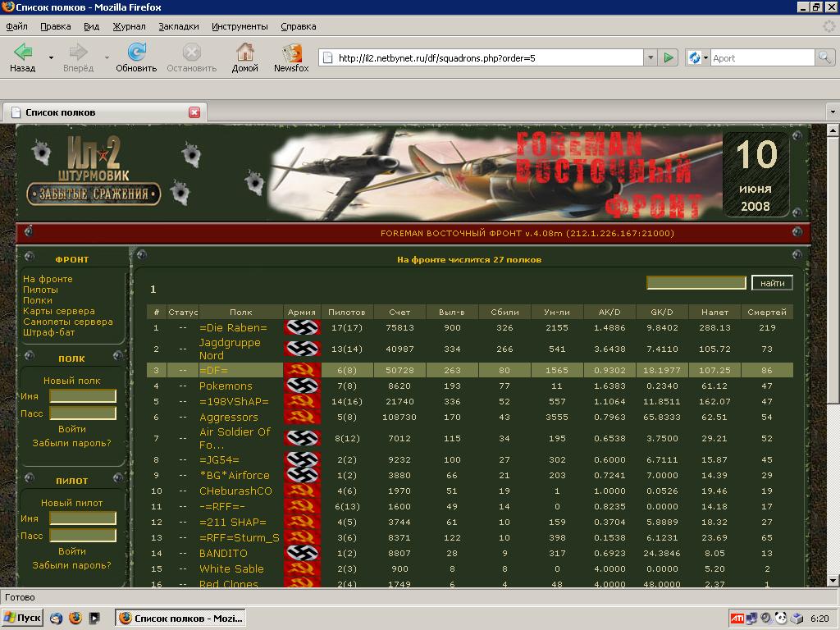This screenshot has height=630, width=840.
Task: Open the tab list dropdown arrow
Action: (x=833, y=112)
